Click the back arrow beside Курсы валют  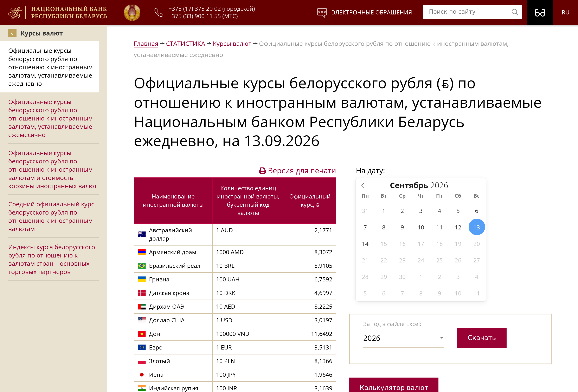[x=12, y=33]
